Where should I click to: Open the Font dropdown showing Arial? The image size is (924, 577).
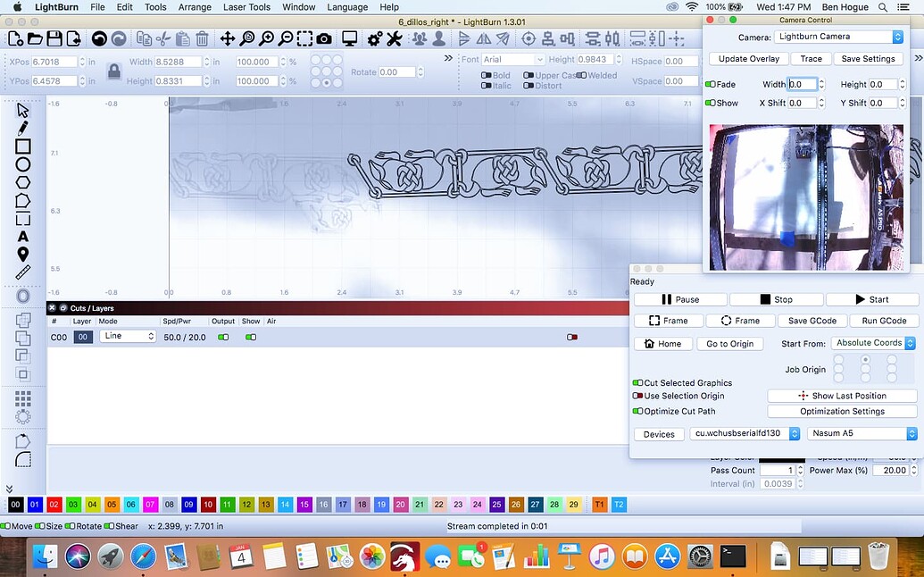click(x=512, y=60)
